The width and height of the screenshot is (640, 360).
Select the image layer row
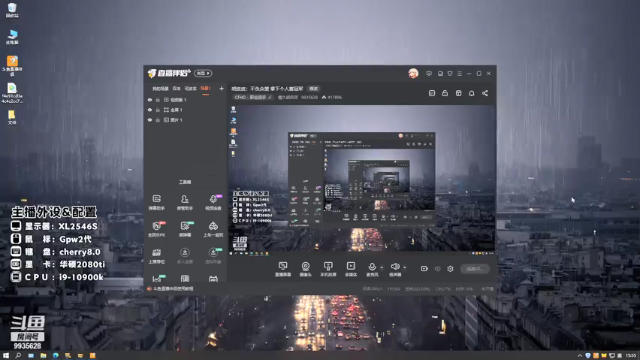[185, 120]
